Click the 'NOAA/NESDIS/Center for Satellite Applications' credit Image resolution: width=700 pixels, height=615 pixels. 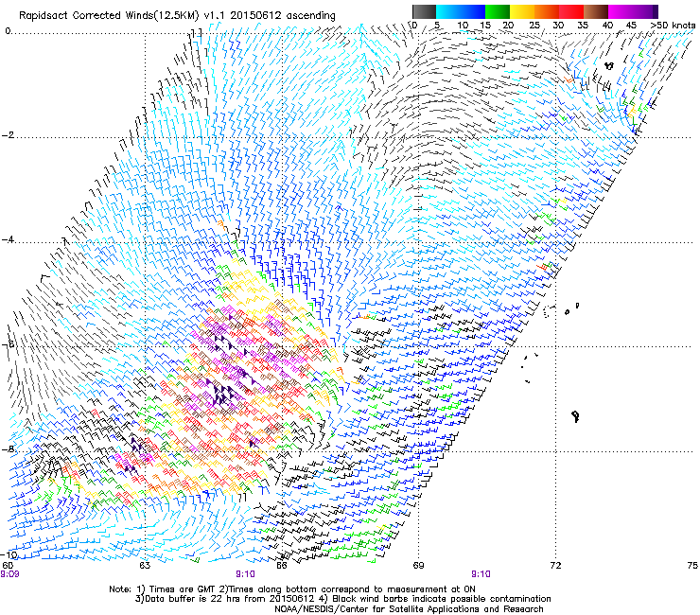point(409,609)
